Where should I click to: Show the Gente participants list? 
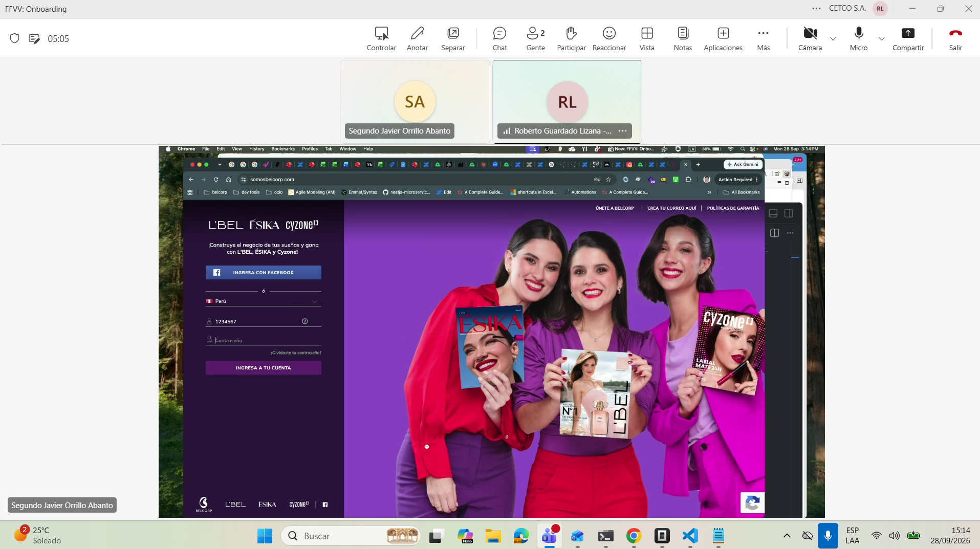[535, 39]
